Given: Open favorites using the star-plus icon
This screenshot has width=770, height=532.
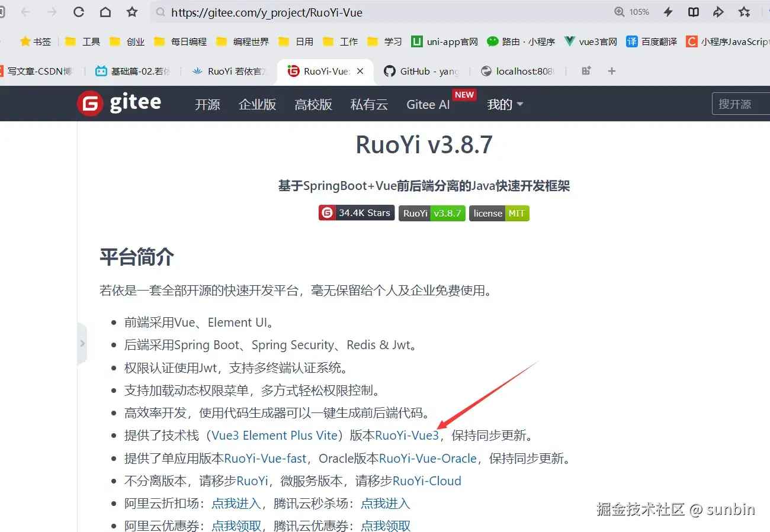Looking at the screenshot, I should coord(745,12).
